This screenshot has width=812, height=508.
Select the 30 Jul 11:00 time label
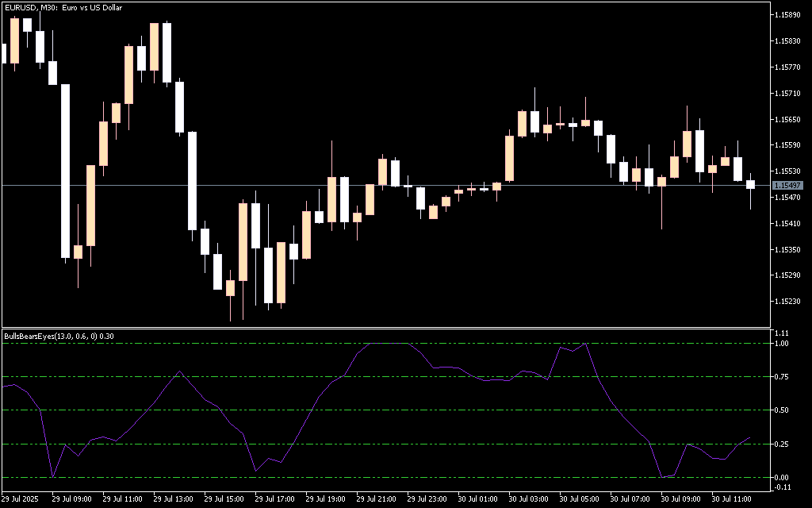click(x=732, y=500)
